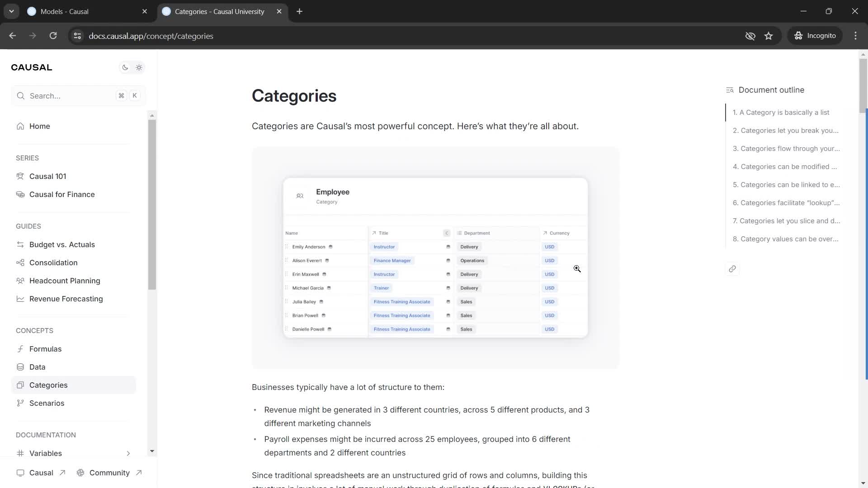The width and height of the screenshot is (868, 488).
Task: Jump to outline item 8 'Category values can be'
Action: click(x=786, y=239)
